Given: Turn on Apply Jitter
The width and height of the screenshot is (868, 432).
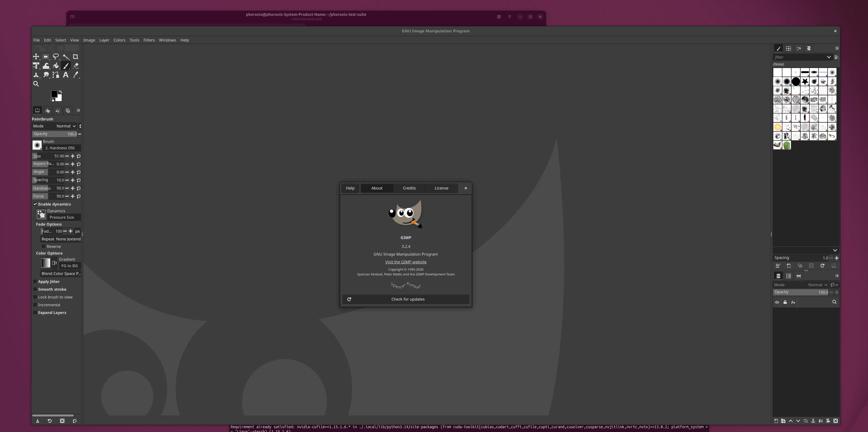Looking at the screenshot, I should 35,281.
